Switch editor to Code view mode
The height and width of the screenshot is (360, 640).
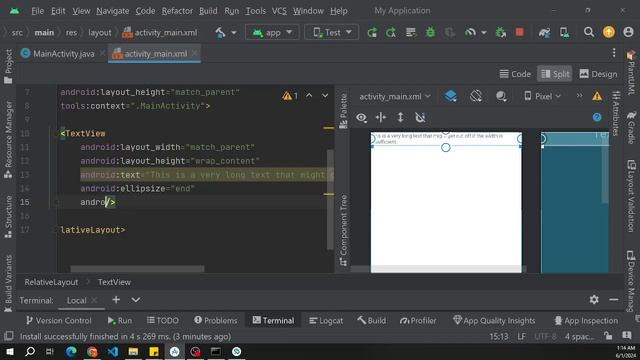(x=515, y=74)
